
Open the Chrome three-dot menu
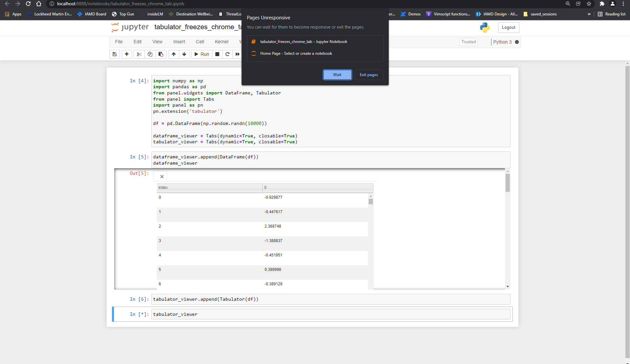(x=623, y=4)
